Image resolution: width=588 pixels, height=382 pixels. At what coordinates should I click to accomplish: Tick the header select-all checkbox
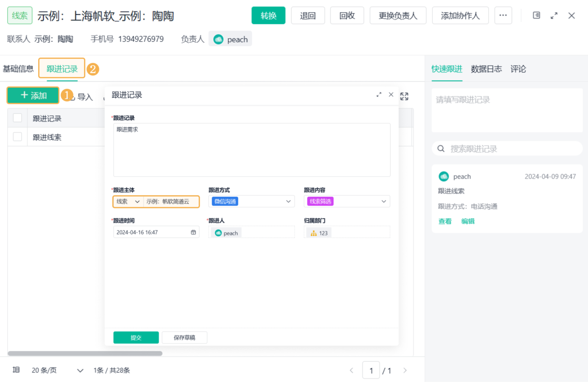point(18,118)
